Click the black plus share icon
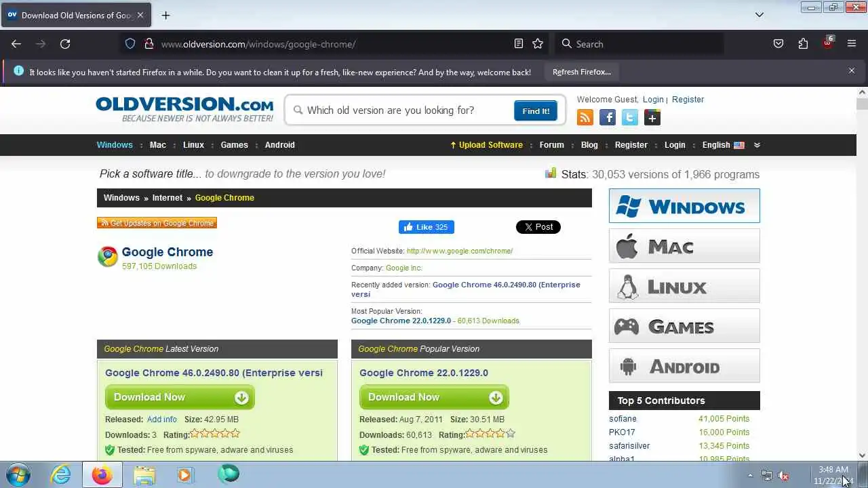Viewport: 868px width, 488px height. pyautogui.click(x=652, y=118)
